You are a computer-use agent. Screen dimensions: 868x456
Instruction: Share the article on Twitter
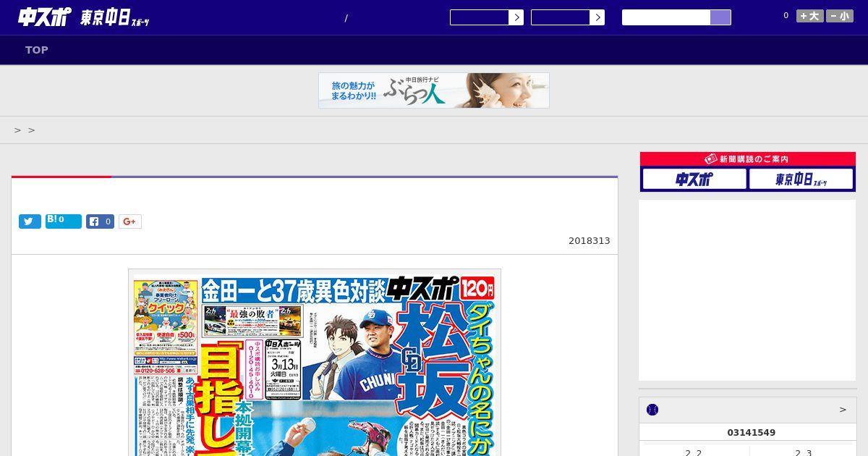pos(30,221)
